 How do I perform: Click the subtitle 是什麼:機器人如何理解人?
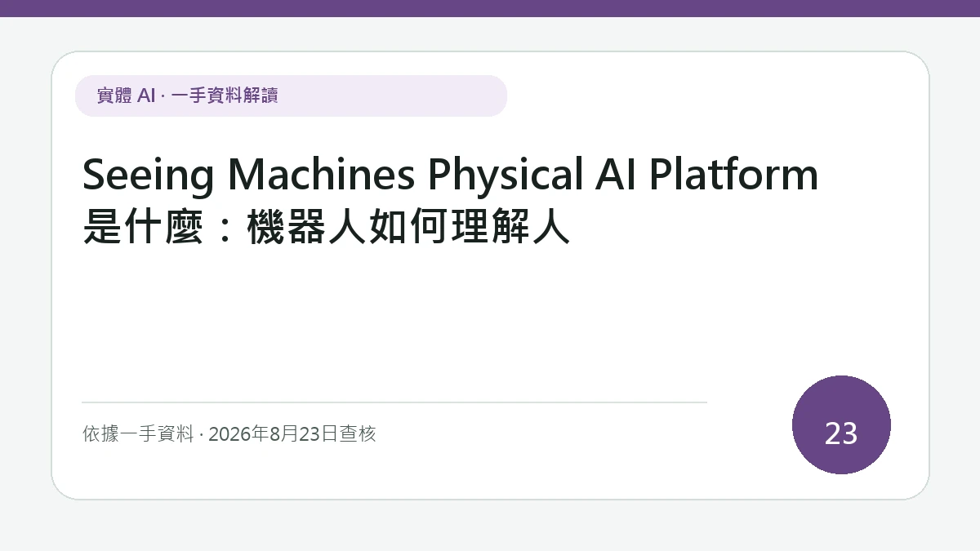pyautogui.click(x=327, y=227)
